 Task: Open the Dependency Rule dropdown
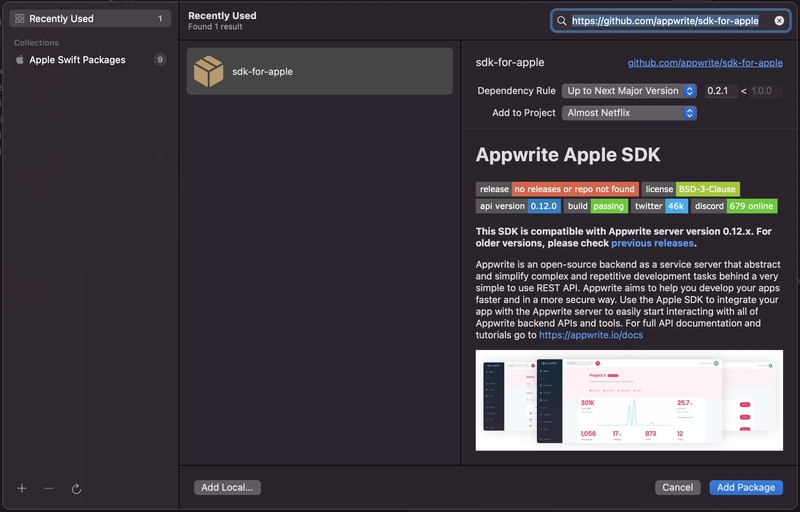coord(629,91)
